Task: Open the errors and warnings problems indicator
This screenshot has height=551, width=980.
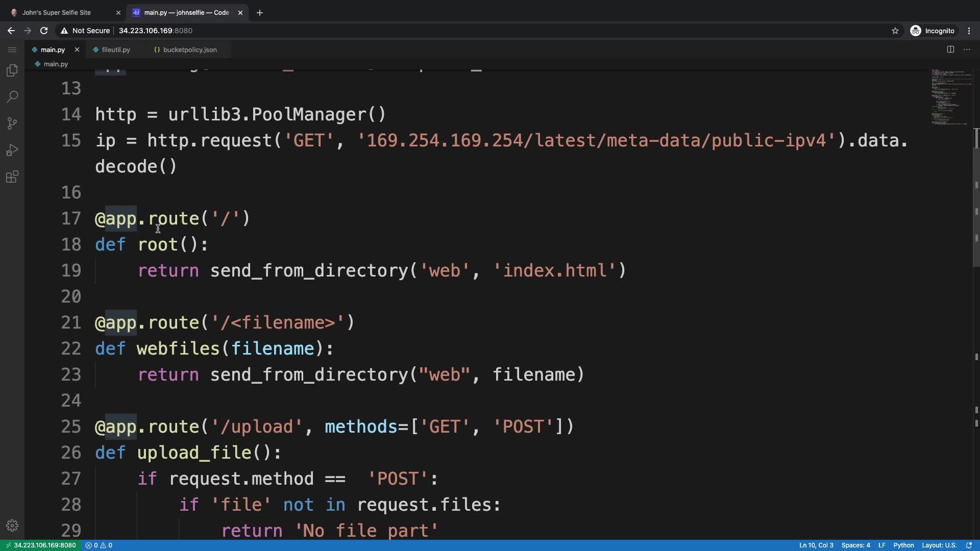Action: click(99, 545)
